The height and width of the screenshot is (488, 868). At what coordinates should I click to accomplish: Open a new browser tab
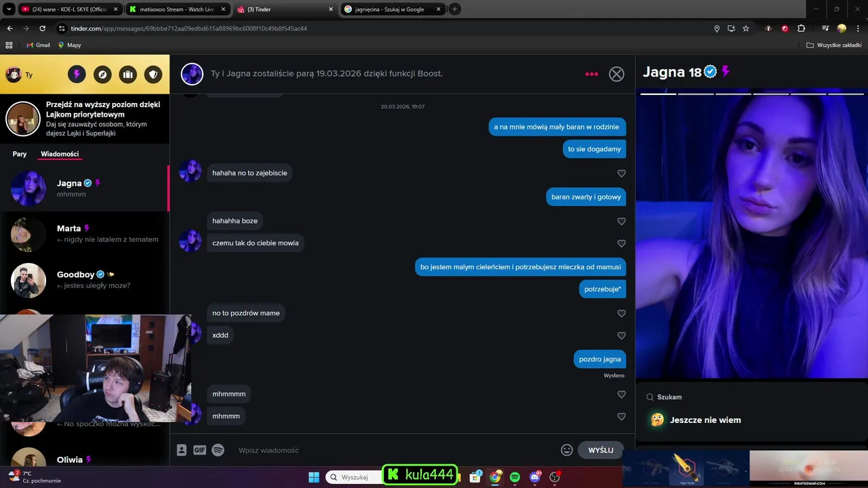point(455,9)
